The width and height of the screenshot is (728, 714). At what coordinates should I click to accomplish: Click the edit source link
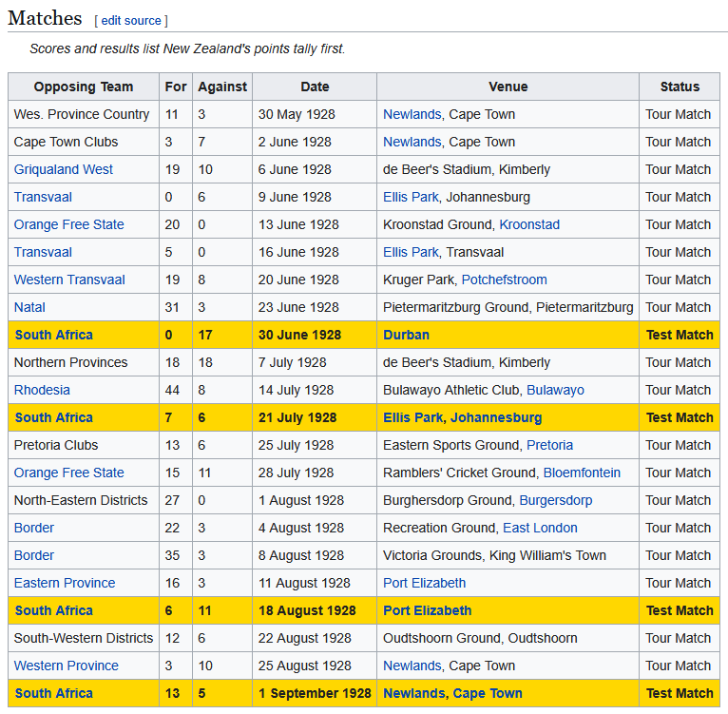point(131,20)
